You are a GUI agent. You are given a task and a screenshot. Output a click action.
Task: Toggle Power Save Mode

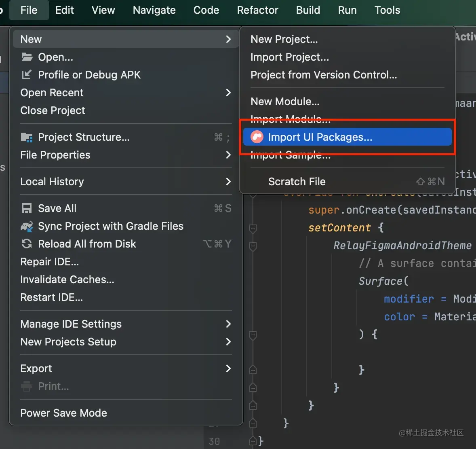point(63,413)
